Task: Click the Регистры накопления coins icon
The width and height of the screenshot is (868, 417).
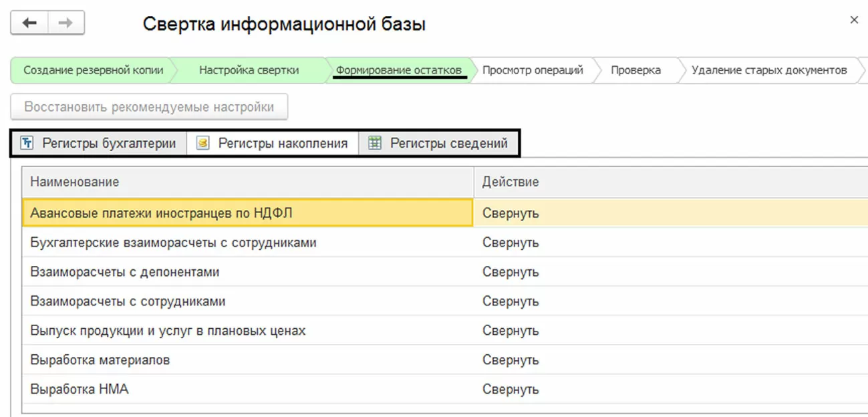Action: 203,143
